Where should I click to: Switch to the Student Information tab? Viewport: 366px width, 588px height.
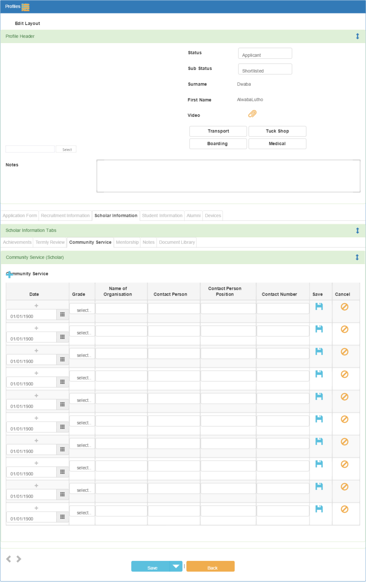[162, 216]
